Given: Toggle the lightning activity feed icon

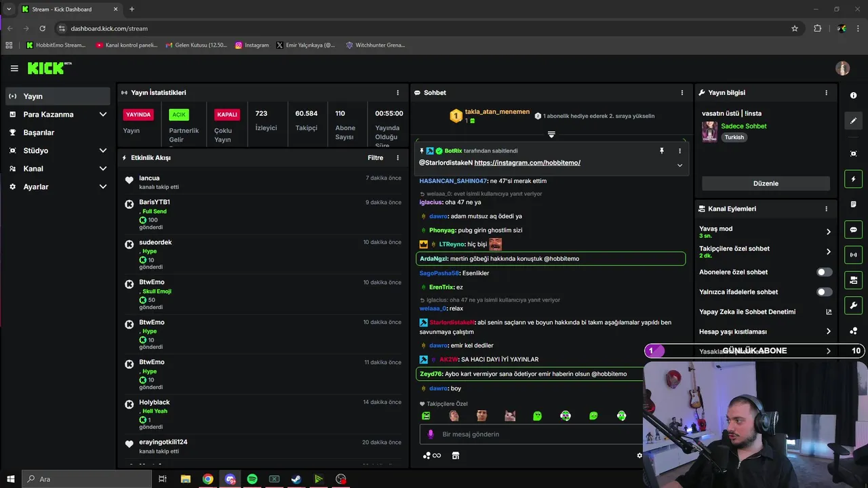Looking at the screenshot, I should tap(853, 179).
